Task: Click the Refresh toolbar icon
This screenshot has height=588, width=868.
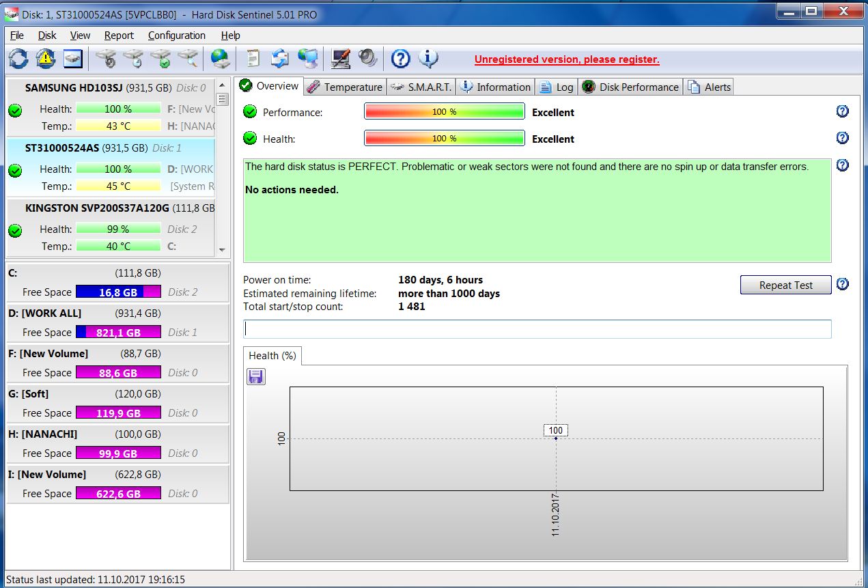Action: pyautogui.click(x=18, y=59)
